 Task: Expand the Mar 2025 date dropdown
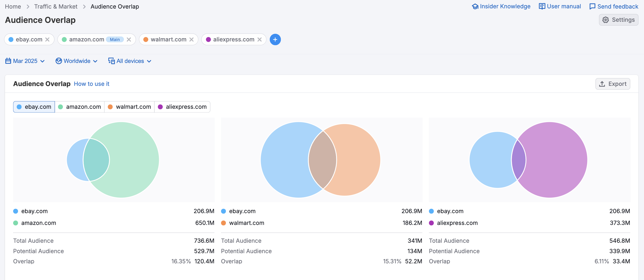coord(43,61)
